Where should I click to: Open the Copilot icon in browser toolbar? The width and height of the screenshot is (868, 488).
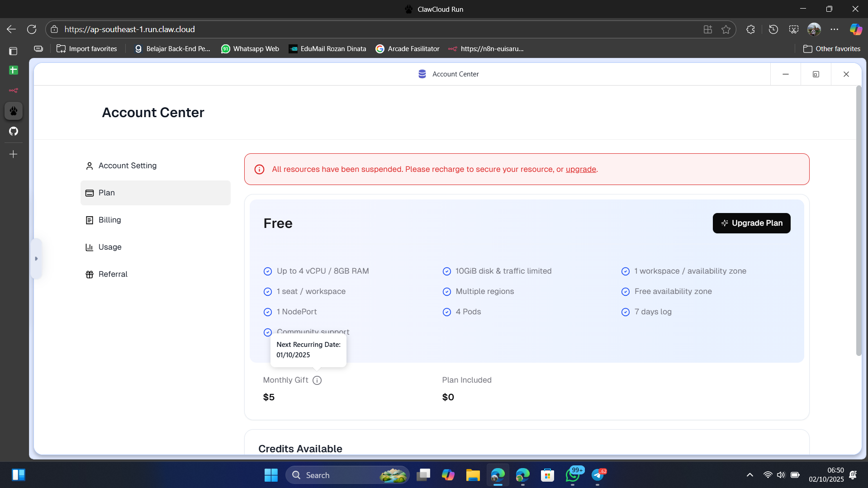(855, 29)
